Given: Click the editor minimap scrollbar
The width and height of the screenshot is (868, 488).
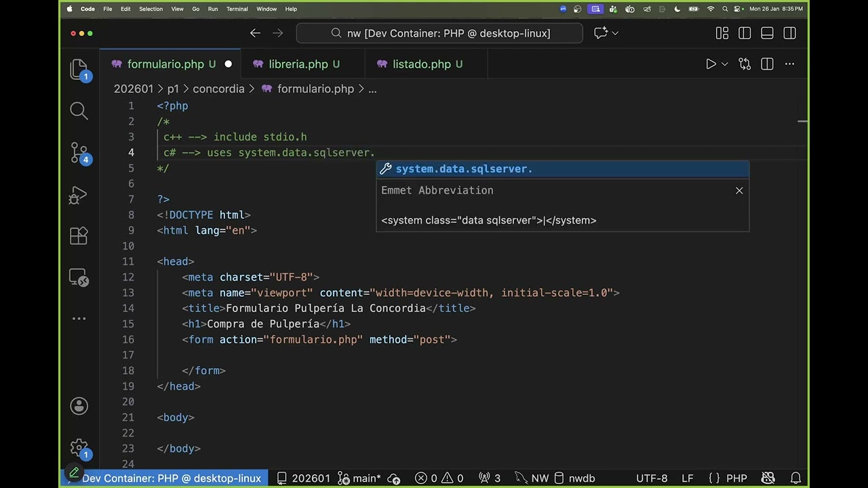Looking at the screenshot, I should pyautogui.click(x=803, y=122).
